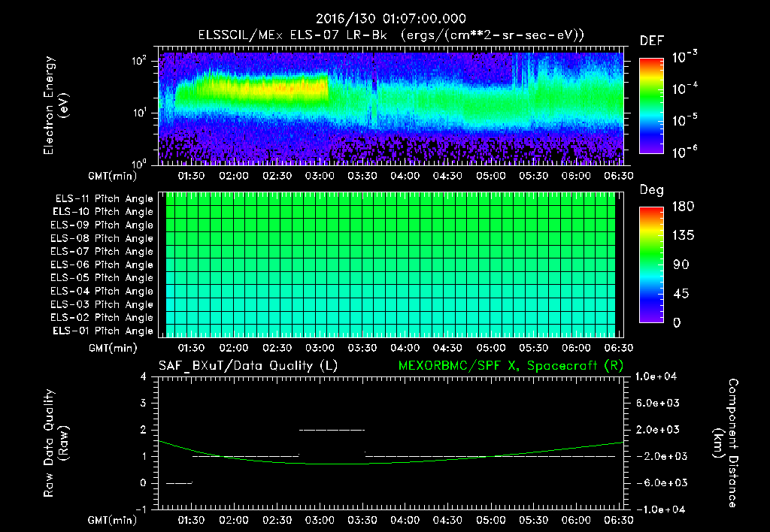Screen dimensions: 770x532
Task: Click the ELS-06 Pitch Angle row label
Action: (102, 265)
